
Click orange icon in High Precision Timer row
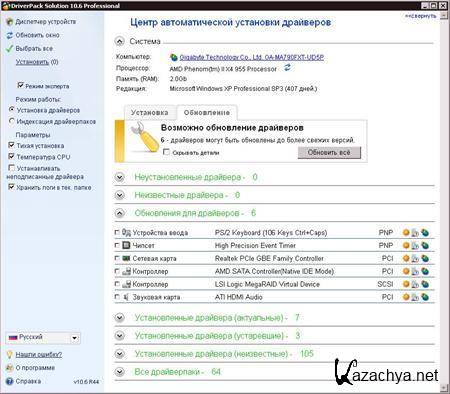406,246
